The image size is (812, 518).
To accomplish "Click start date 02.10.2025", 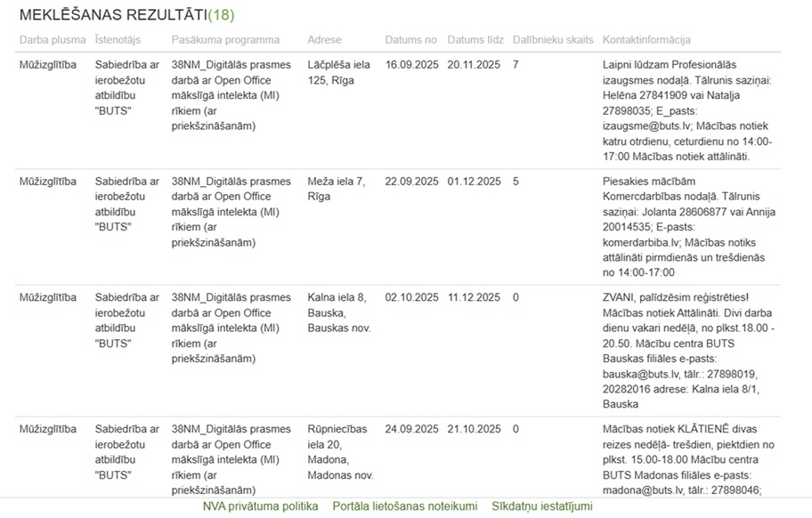I will pos(411,297).
